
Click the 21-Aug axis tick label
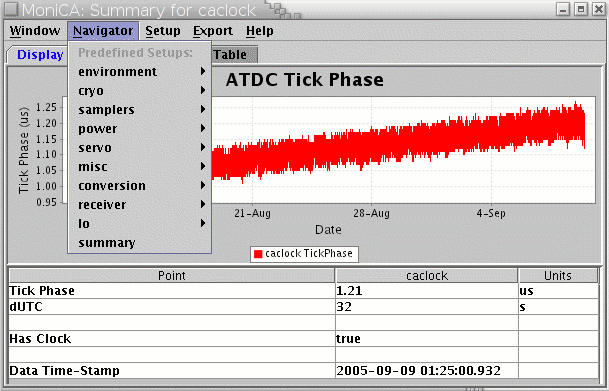252,213
